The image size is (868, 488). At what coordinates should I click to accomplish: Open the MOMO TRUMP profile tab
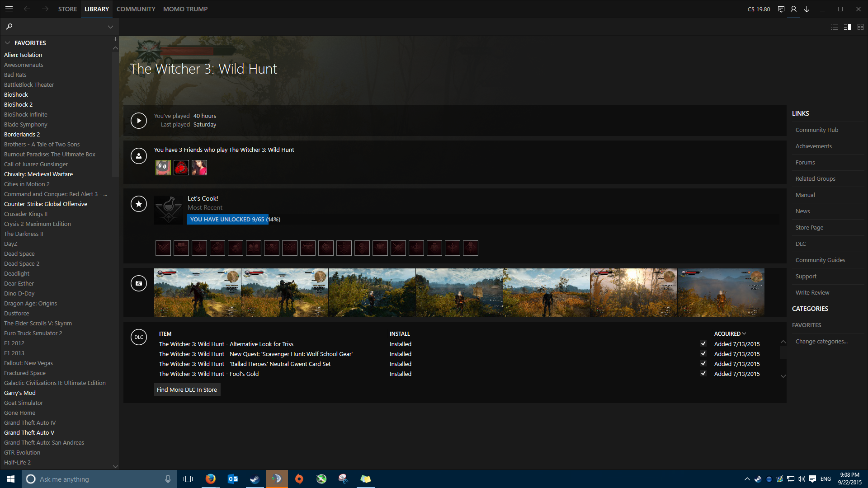[185, 9]
